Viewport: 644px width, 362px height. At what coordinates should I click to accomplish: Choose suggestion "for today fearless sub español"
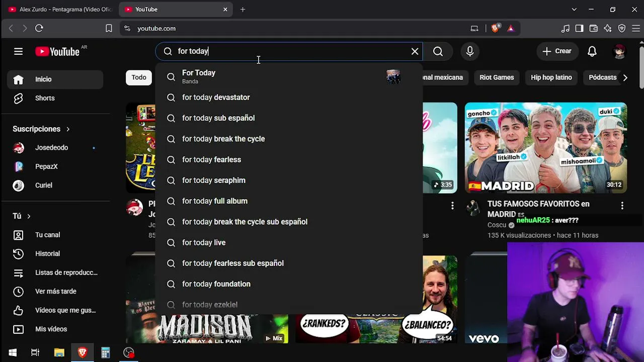pyautogui.click(x=289, y=263)
